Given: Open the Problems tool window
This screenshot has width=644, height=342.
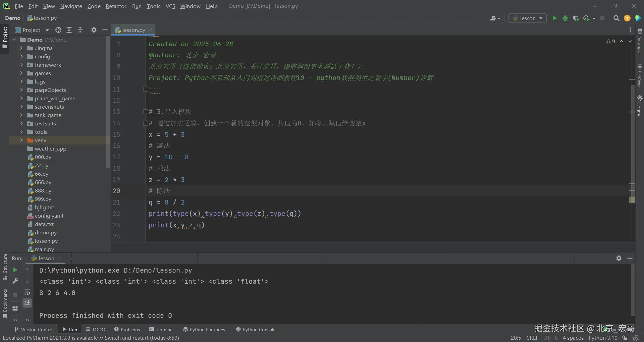Looking at the screenshot, I should pyautogui.click(x=127, y=330).
